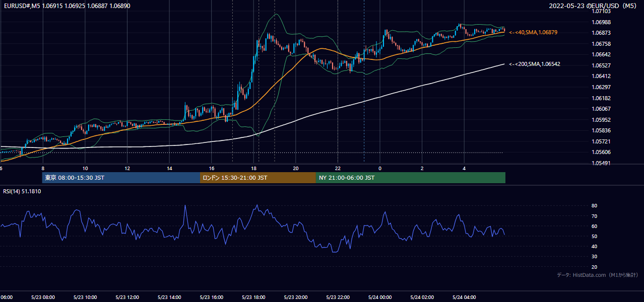Click RSI scale value 40

point(595,246)
